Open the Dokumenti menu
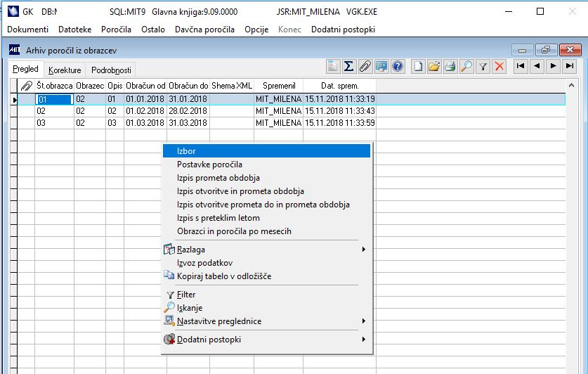 (28, 30)
